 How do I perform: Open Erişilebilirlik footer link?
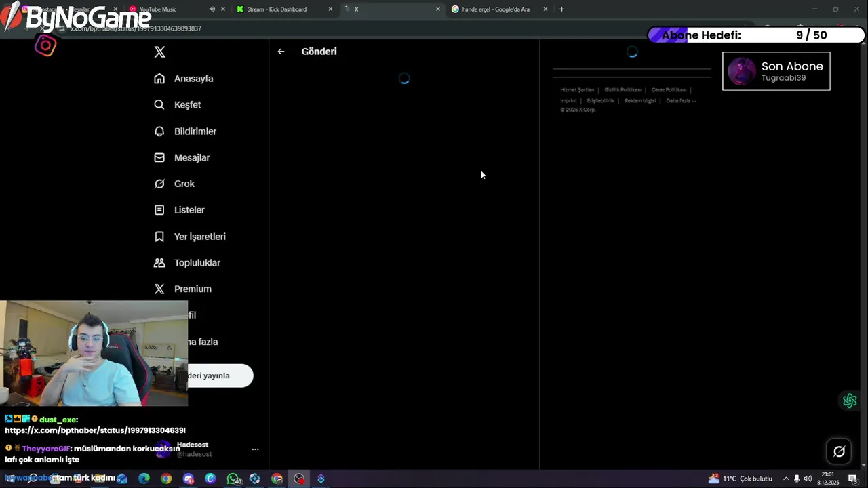[x=601, y=101]
